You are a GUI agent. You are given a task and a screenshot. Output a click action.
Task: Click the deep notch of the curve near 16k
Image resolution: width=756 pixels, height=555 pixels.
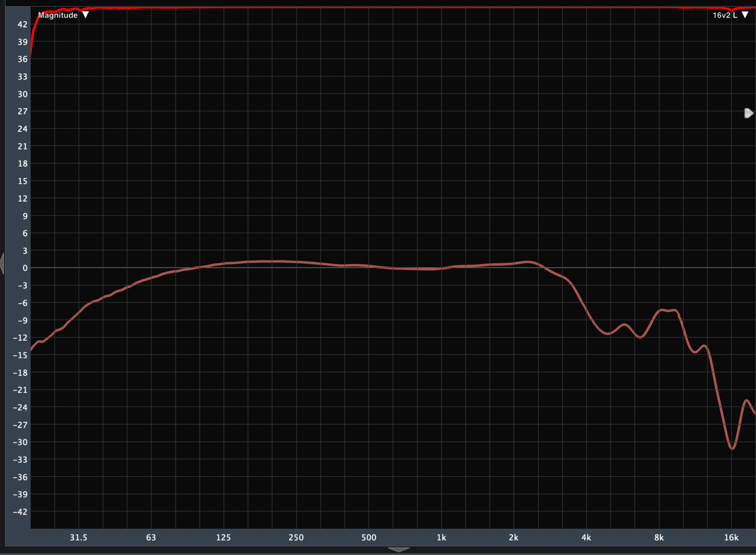[732, 448]
